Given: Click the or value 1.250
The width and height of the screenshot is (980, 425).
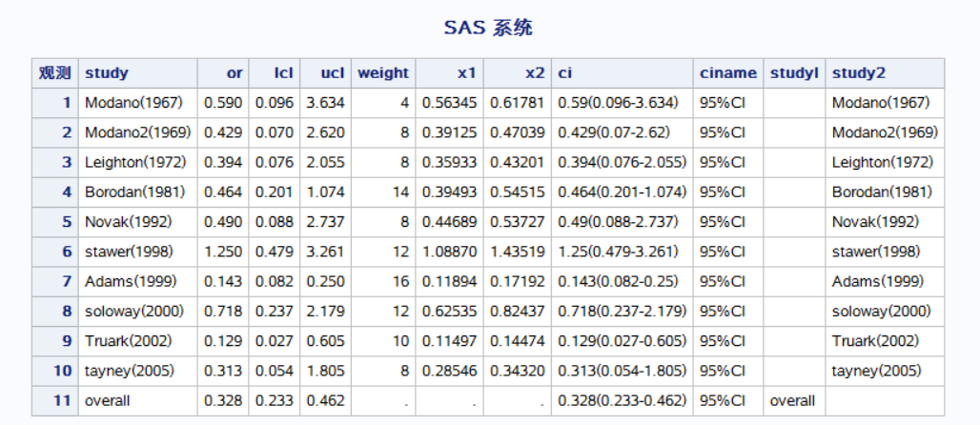Looking at the screenshot, I should (223, 252).
